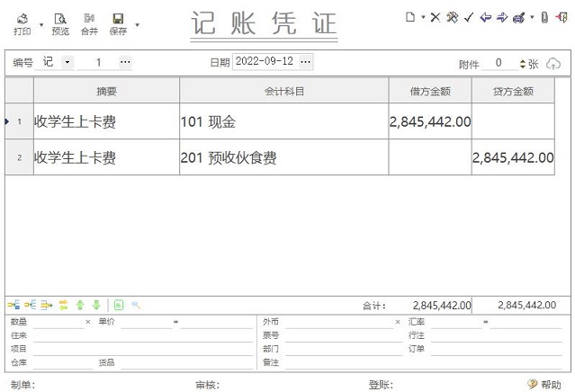This screenshot has width=575, height=392.
Task: Select row 2 header
Action: pos(19,157)
